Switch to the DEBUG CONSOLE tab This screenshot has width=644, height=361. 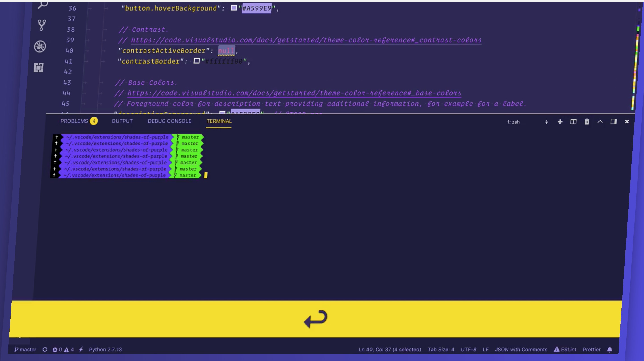[x=169, y=121]
